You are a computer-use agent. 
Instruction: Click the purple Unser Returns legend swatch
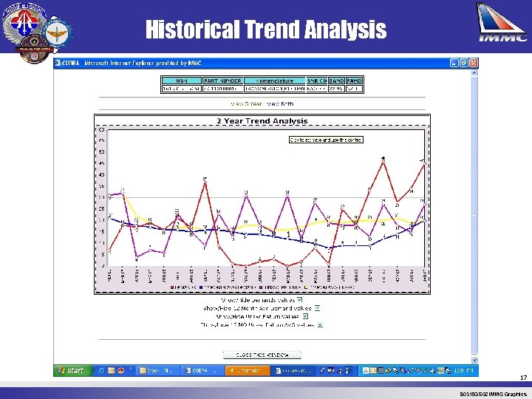tap(262, 287)
